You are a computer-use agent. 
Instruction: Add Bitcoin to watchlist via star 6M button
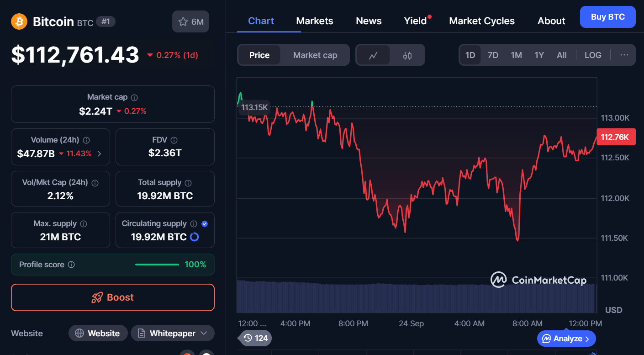tap(191, 21)
